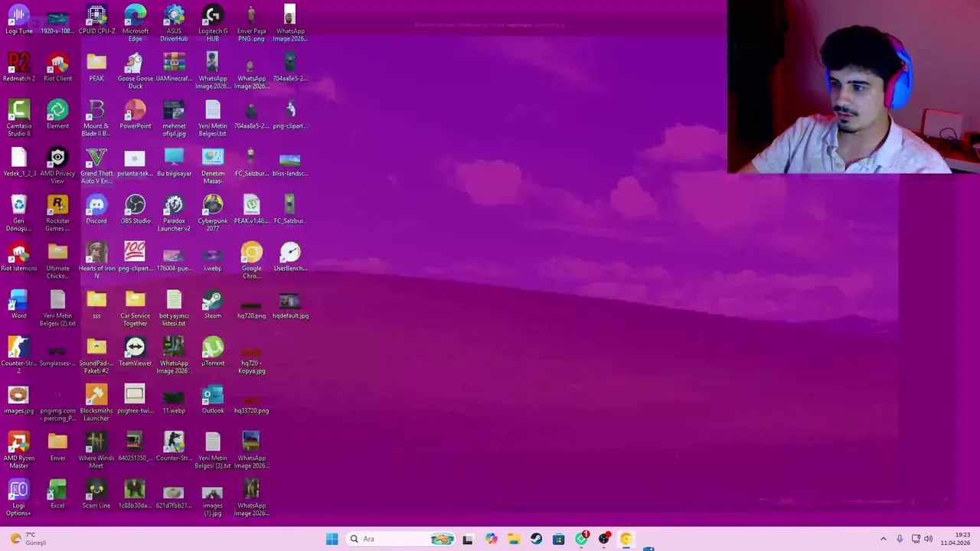Viewport: 980px width, 551px height.
Task: Switch to Chrome on the taskbar
Action: pos(626,539)
